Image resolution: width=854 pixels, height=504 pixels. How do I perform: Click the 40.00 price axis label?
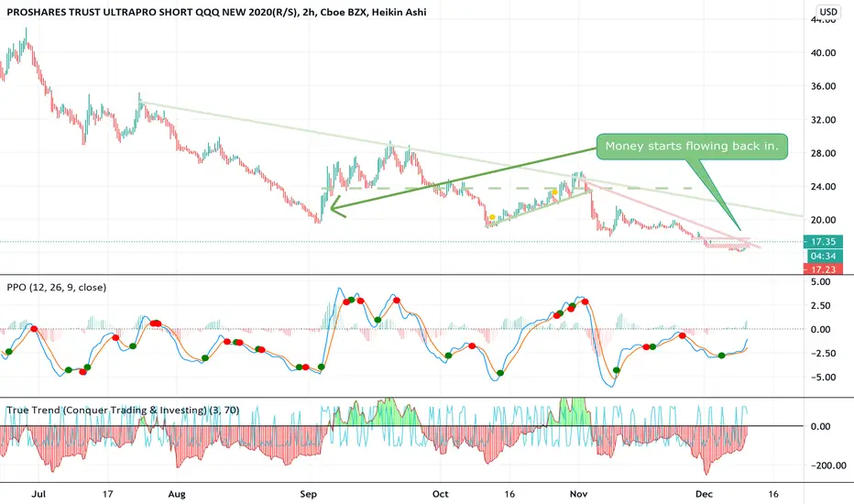click(823, 53)
